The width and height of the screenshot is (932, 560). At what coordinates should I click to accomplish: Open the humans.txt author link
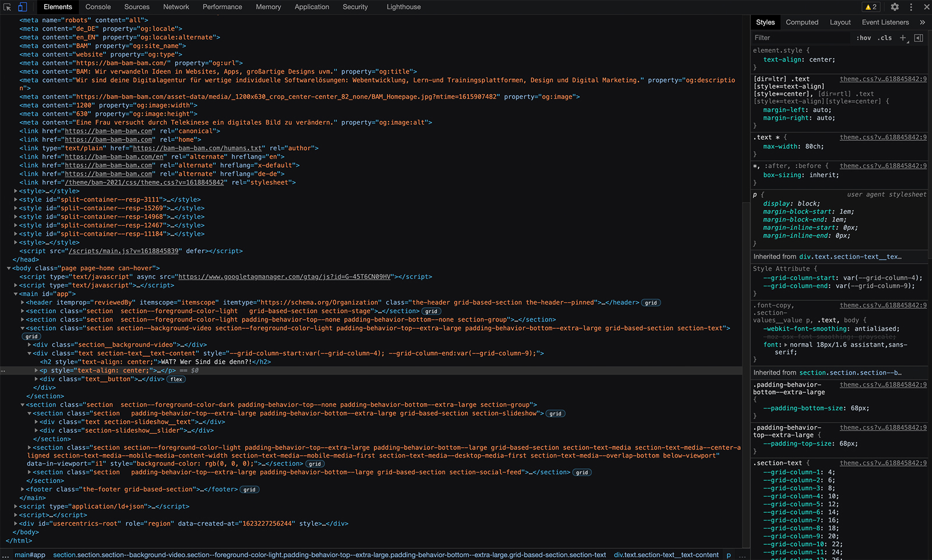tap(197, 148)
